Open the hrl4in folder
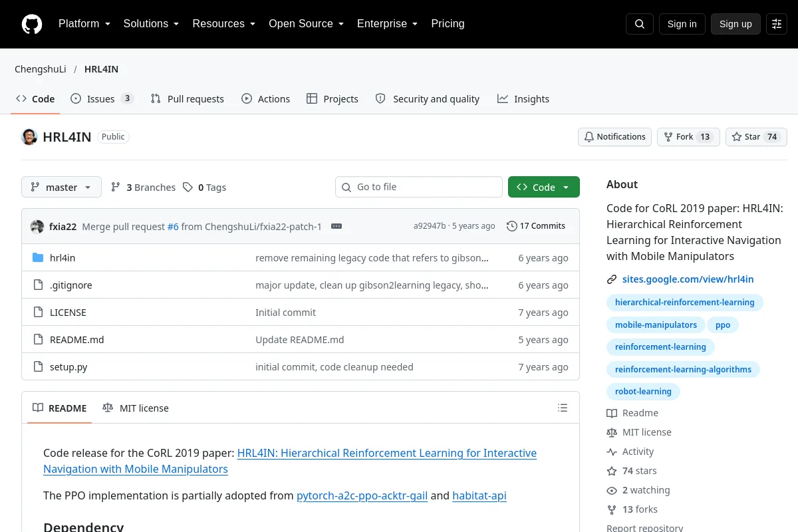The image size is (798, 532). coord(63,258)
